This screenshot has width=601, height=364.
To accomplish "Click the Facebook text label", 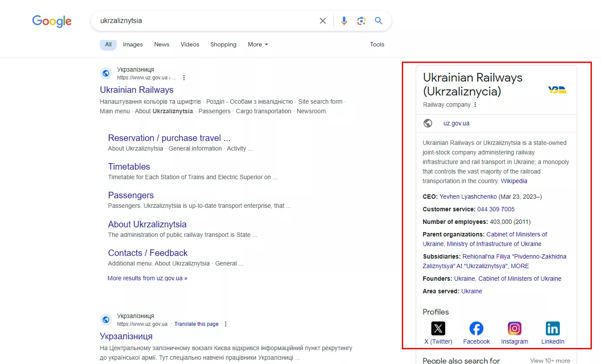I will tap(476, 341).
